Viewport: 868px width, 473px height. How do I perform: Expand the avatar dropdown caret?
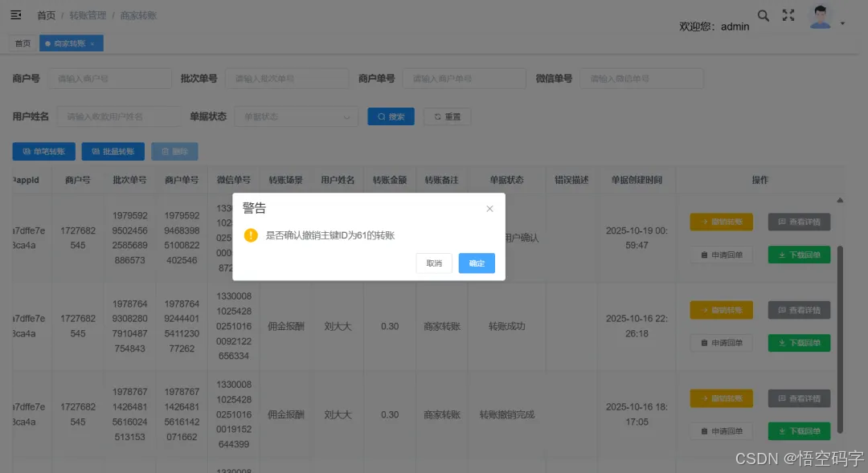coord(842,24)
